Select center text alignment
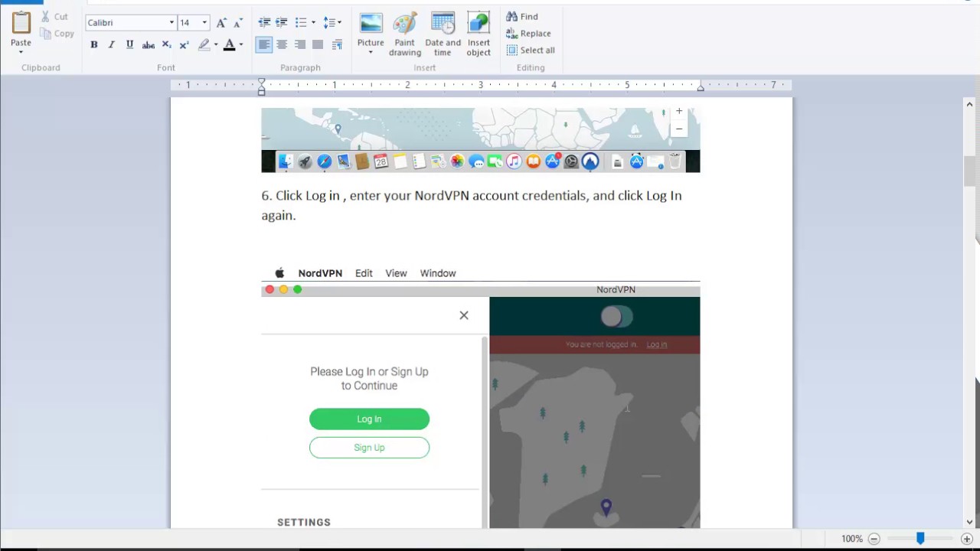980x551 pixels. (x=282, y=45)
